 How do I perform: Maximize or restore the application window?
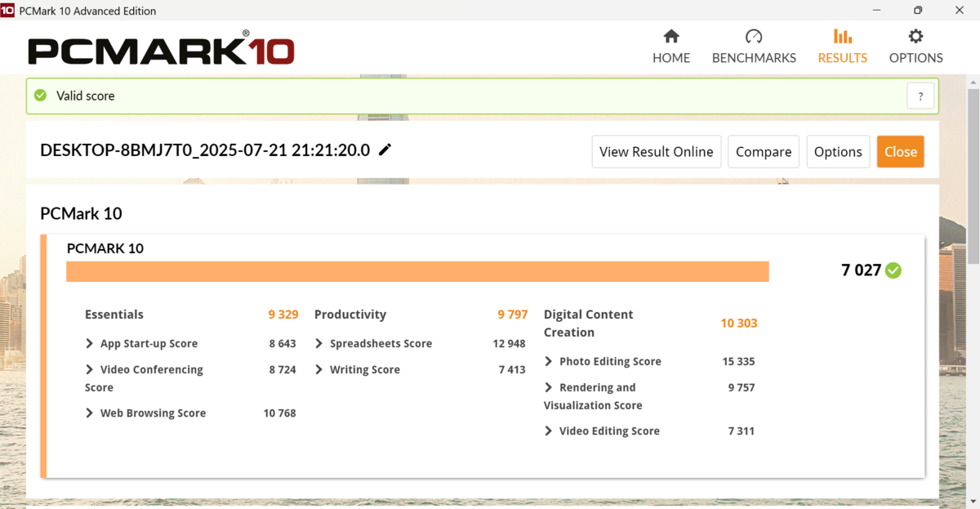tap(918, 11)
